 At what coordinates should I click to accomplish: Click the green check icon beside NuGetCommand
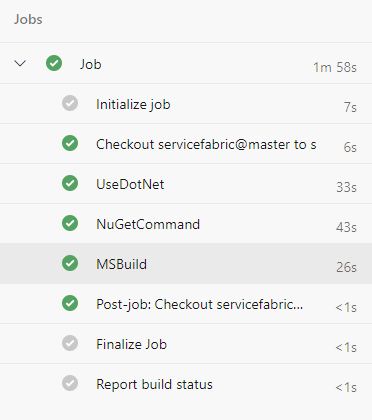(70, 223)
